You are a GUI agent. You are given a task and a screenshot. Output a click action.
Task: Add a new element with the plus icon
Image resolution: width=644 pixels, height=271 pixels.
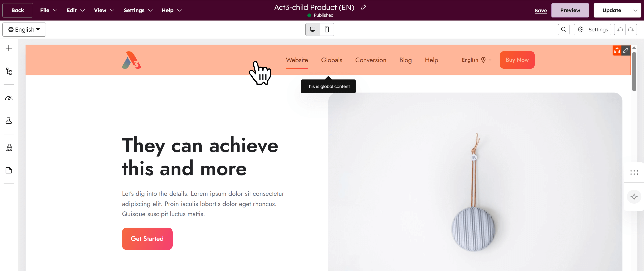click(x=9, y=48)
